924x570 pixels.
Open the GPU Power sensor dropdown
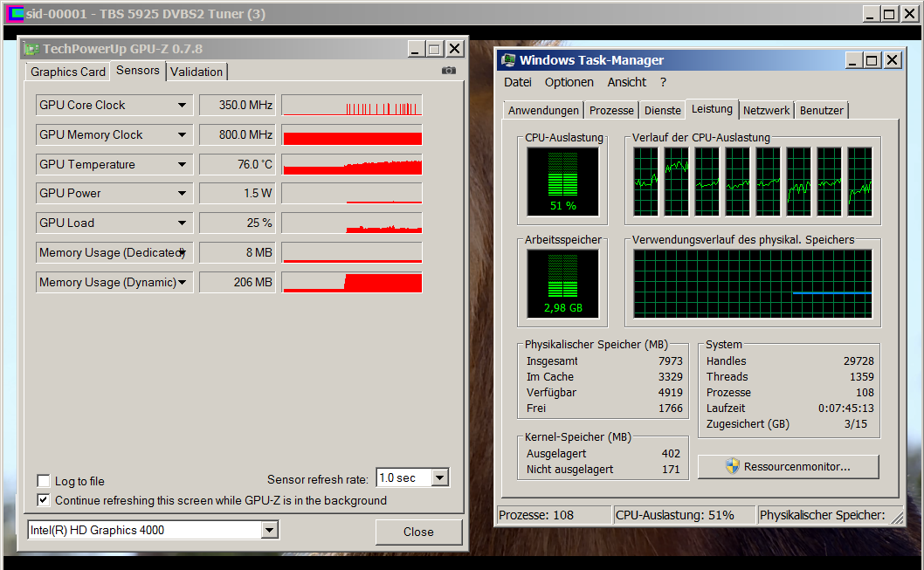tap(182, 193)
